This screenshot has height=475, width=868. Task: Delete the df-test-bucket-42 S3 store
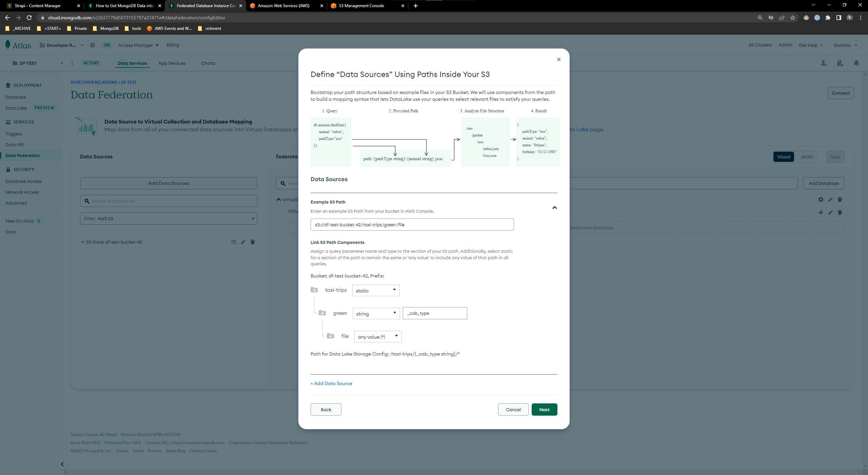pyautogui.click(x=252, y=242)
